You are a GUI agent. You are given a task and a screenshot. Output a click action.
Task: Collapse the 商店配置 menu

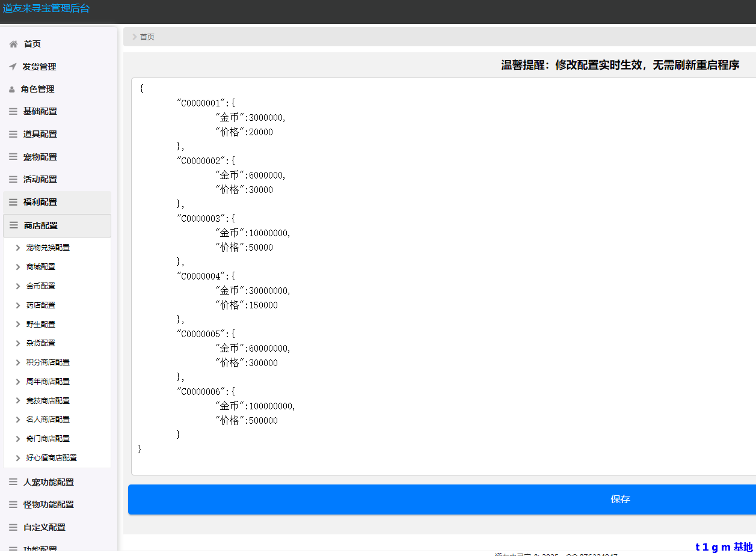tap(57, 225)
